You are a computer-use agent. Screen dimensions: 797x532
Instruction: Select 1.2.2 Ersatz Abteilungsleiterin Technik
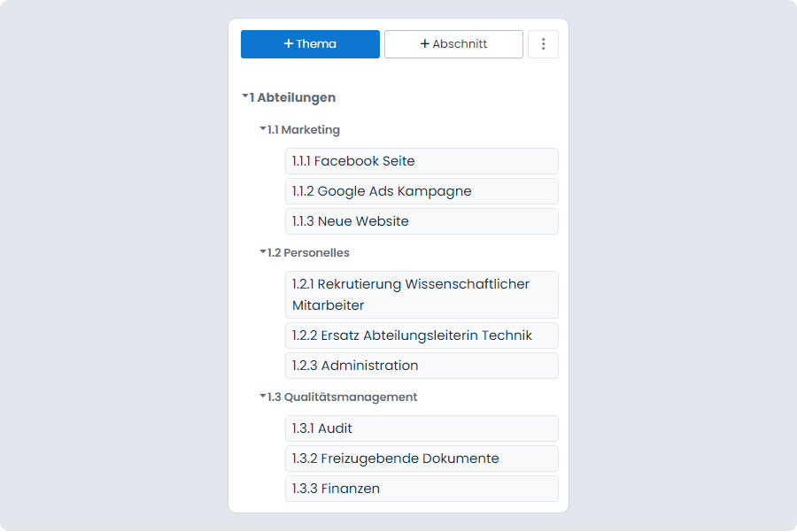[x=422, y=335]
